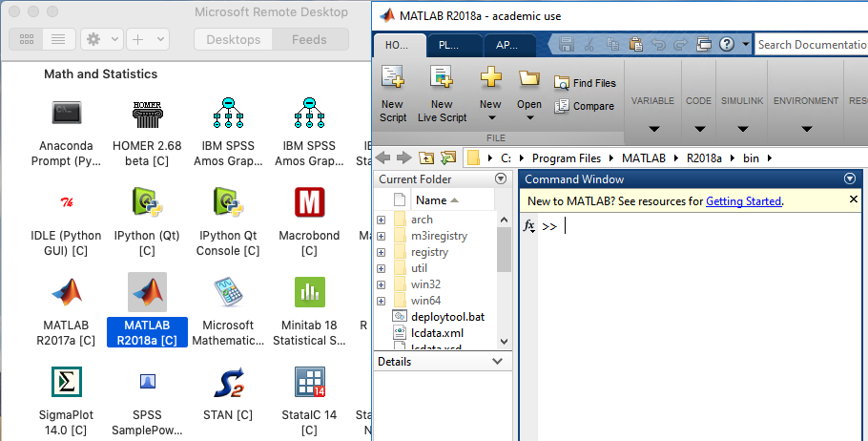The width and height of the screenshot is (868, 441).
Task: Switch Remote Desktop to list view
Action: tap(58, 39)
